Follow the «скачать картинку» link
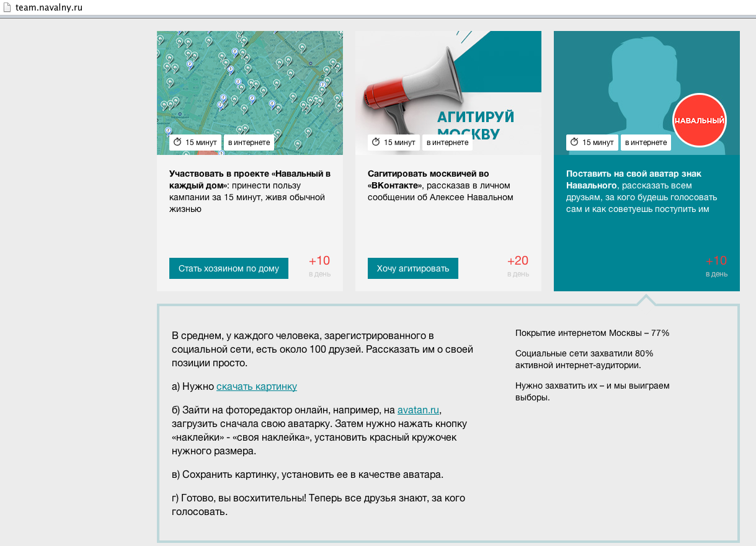Screen dimensions: 756x546 point(257,386)
